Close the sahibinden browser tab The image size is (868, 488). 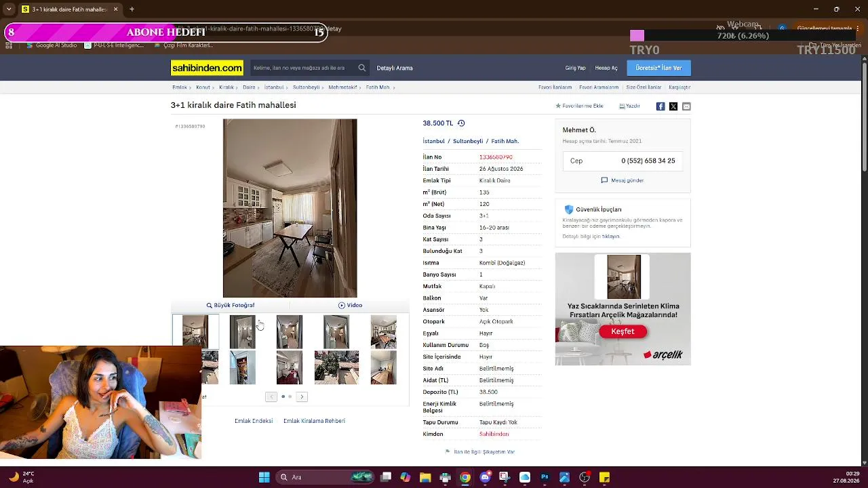[115, 9]
